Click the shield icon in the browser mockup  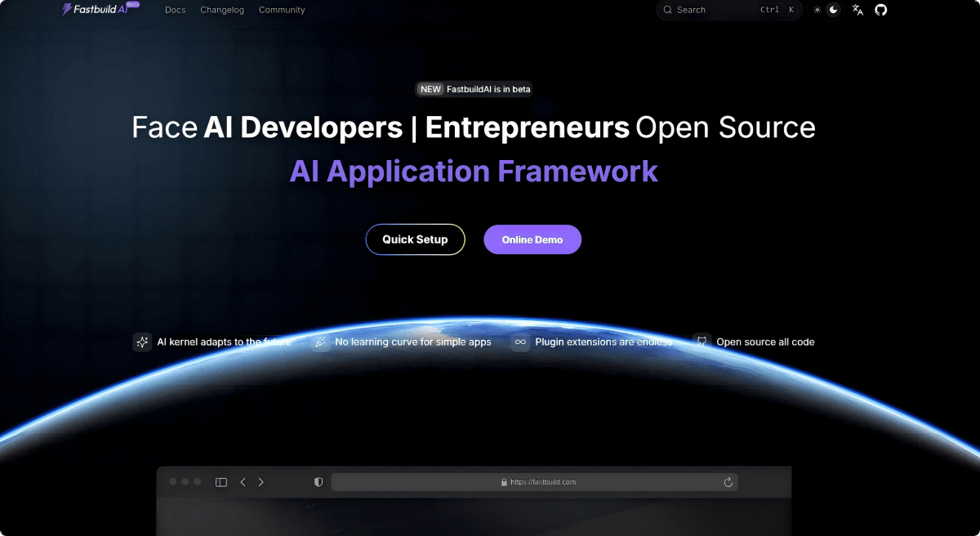pos(318,482)
